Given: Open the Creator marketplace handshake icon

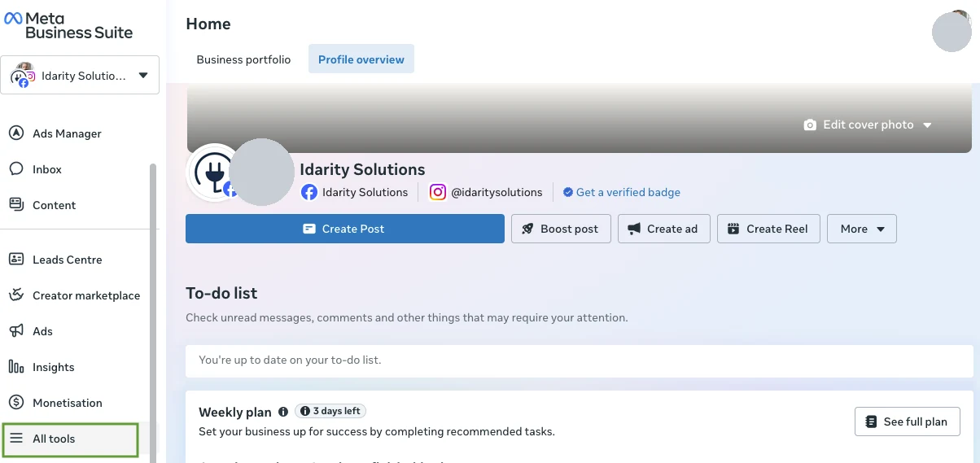Looking at the screenshot, I should pyautogui.click(x=16, y=295).
